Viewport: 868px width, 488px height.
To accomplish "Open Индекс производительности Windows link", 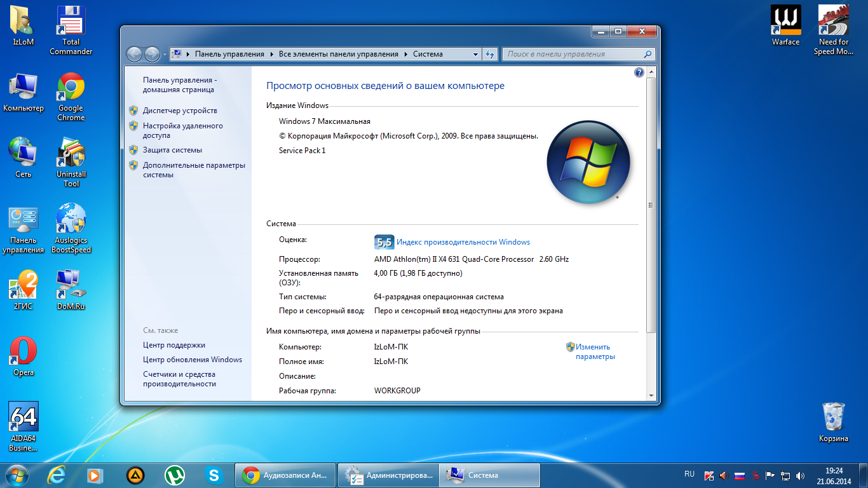I will coord(463,242).
